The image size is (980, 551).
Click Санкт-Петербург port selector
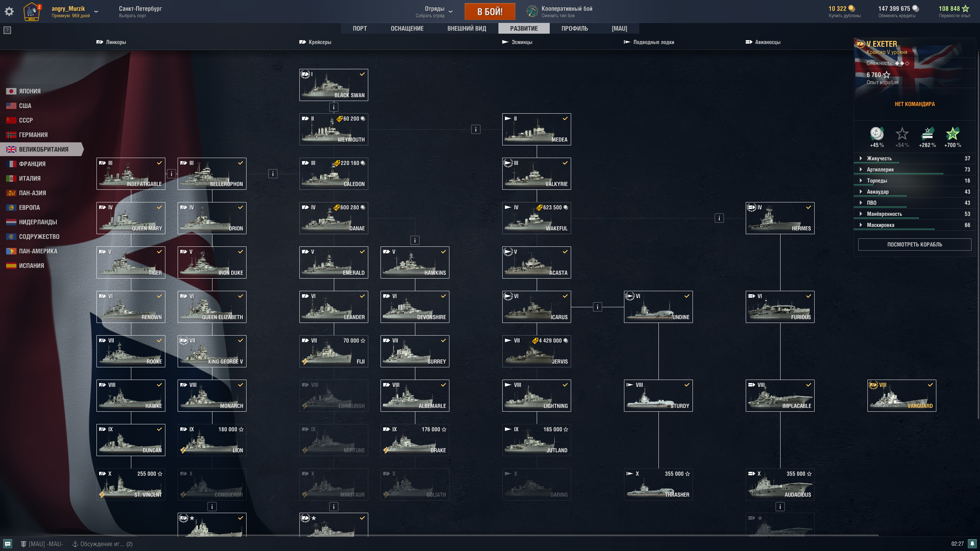coord(140,11)
